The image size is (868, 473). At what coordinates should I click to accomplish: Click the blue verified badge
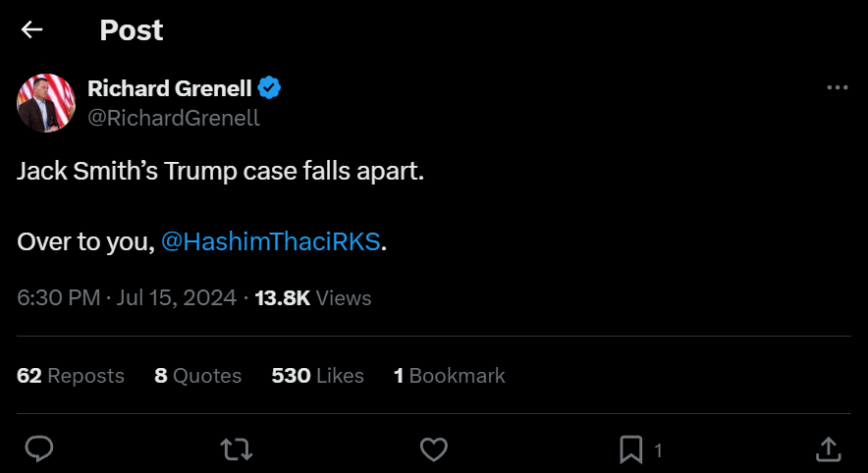pyautogui.click(x=269, y=88)
